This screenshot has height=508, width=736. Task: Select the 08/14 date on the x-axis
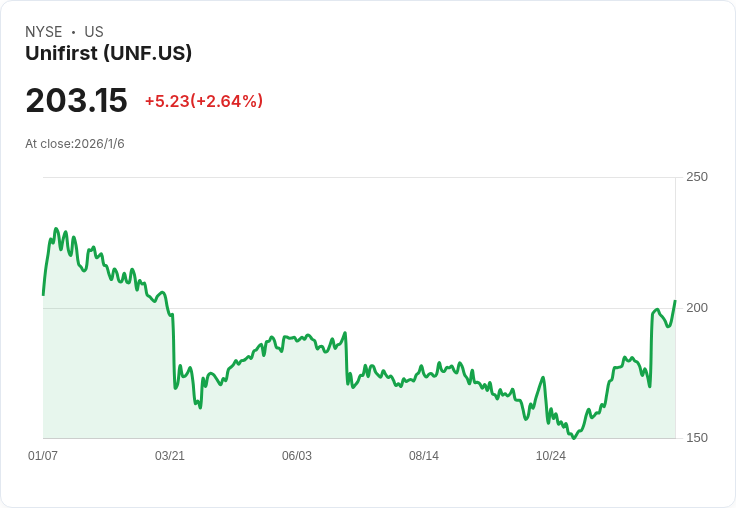click(424, 456)
